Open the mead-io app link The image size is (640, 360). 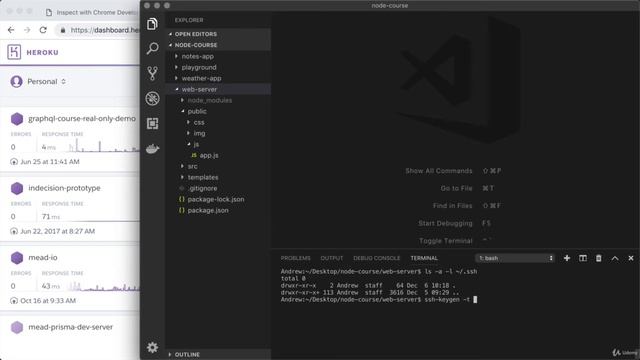43,258
